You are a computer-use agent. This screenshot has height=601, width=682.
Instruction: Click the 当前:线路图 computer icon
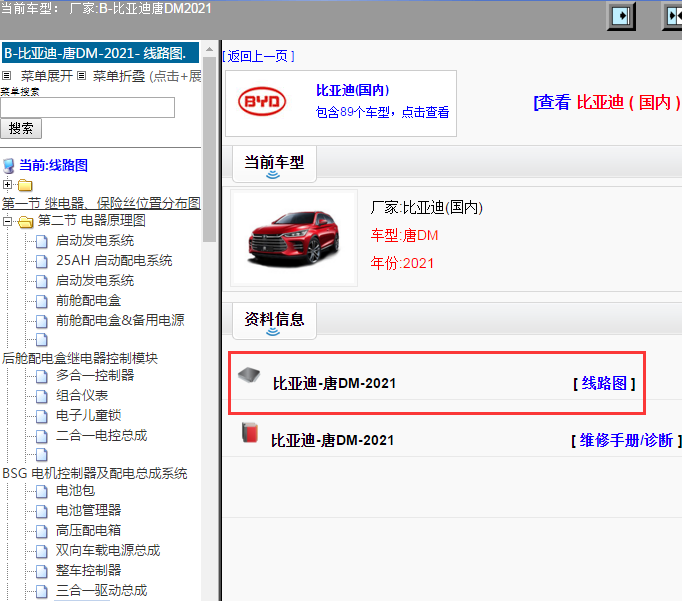[8, 166]
